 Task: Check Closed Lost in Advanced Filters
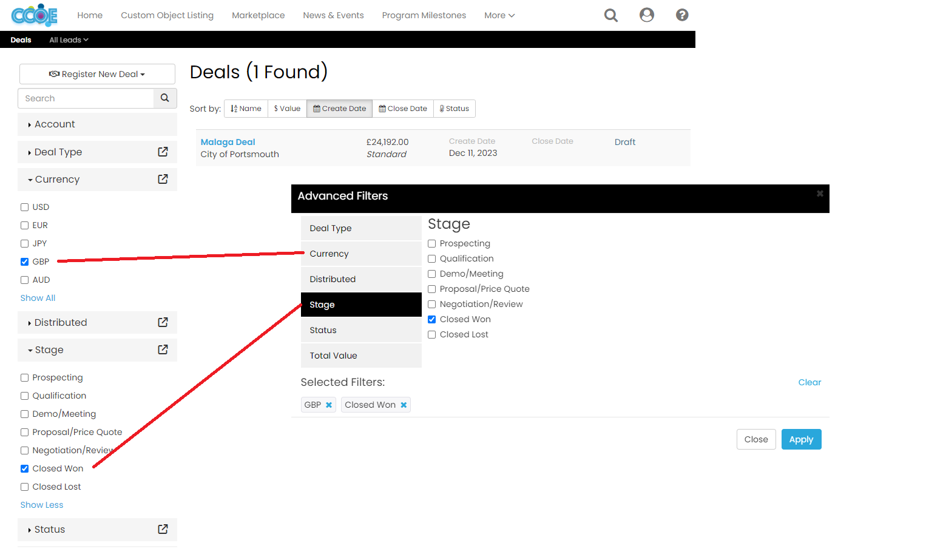click(432, 334)
